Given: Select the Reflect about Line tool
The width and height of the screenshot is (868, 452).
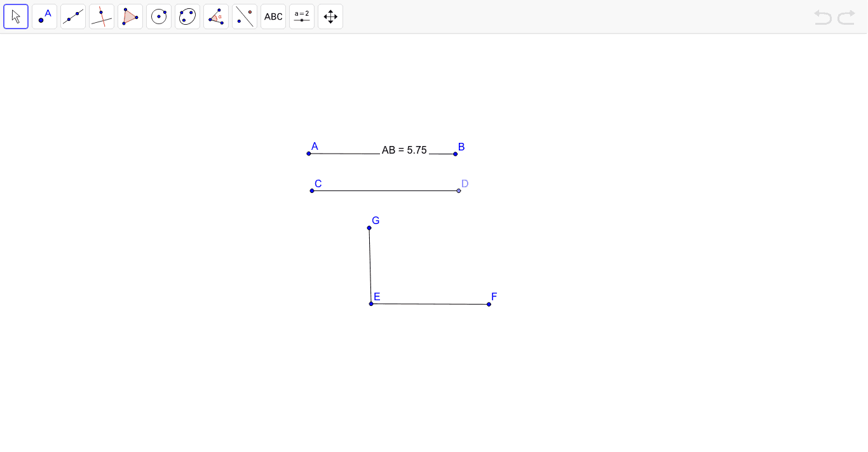Looking at the screenshot, I should pyautogui.click(x=245, y=16).
